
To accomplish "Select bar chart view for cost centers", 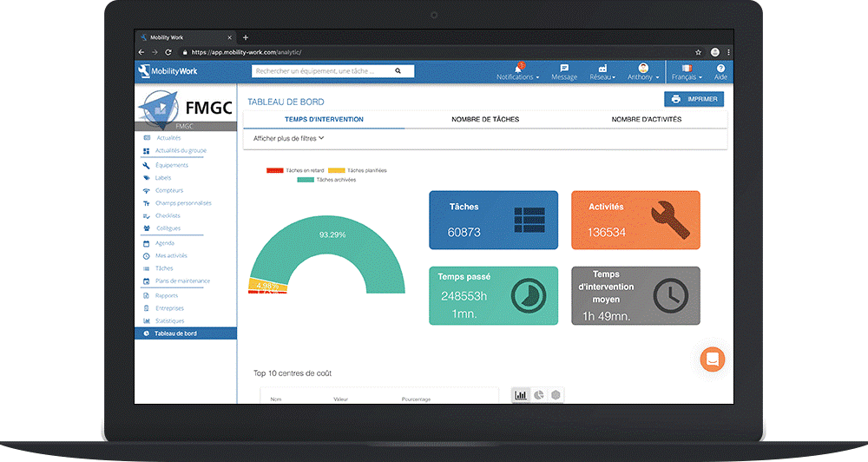I will 520,395.
